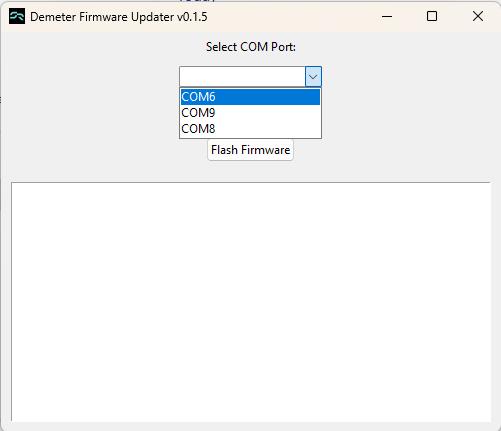Open the Demeter app icon system menu

[17, 16]
